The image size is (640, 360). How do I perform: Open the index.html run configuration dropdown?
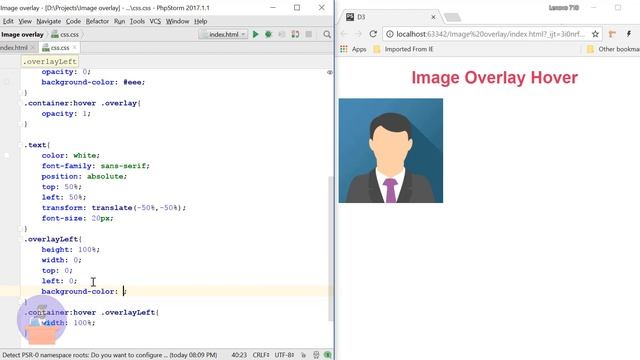point(223,34)
